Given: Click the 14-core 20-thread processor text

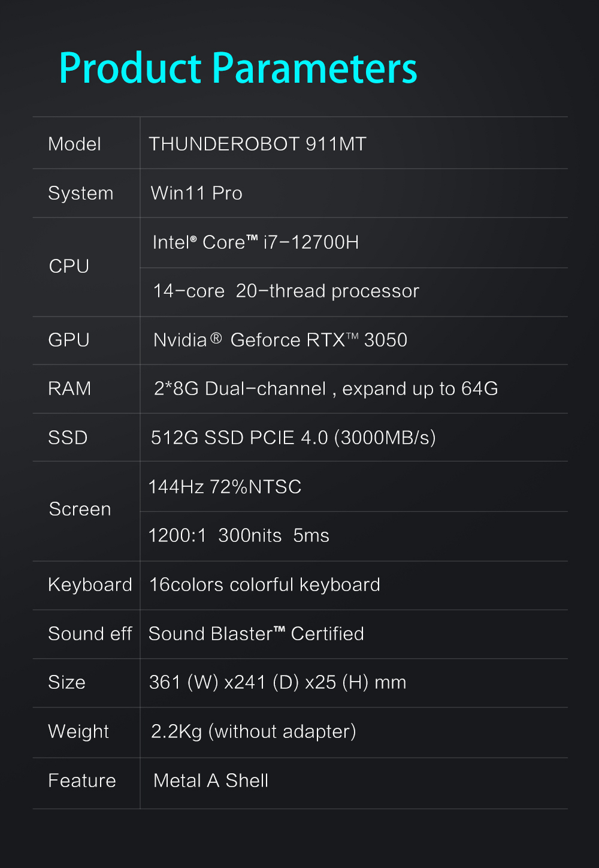Looking at the screenshot, I should (x=286, y=291).
